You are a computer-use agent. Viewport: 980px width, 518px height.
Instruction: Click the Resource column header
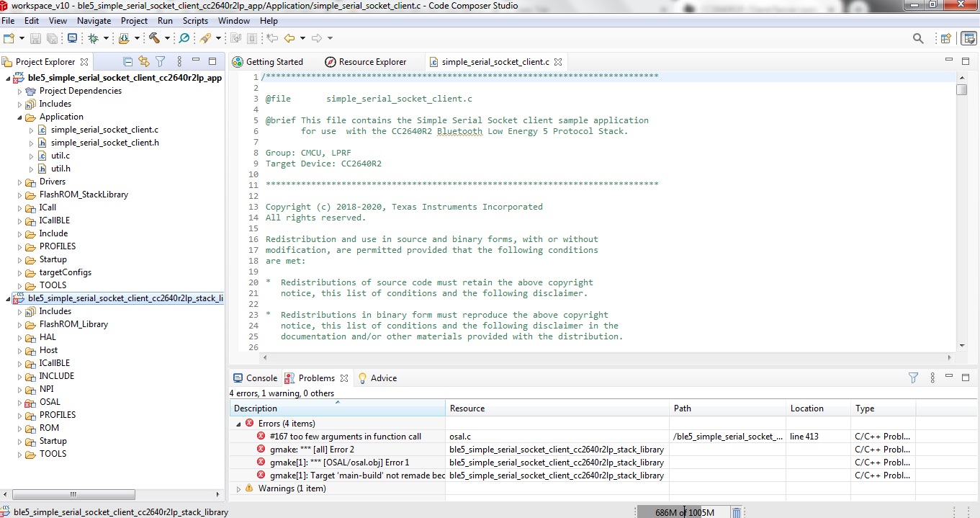pos(557,408)
